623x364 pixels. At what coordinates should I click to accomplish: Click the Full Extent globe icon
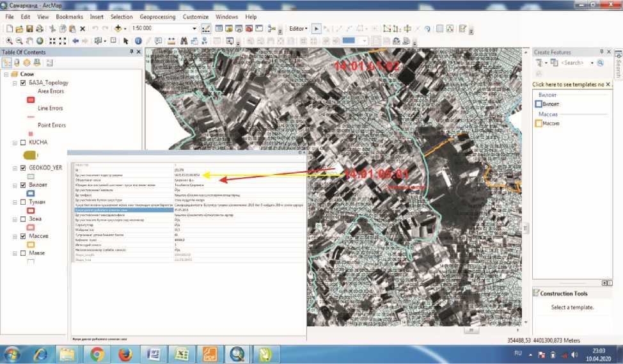coord(40,41)
